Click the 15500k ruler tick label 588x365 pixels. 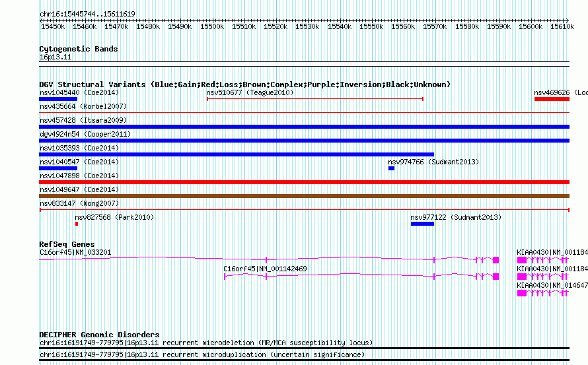click(212, 27)
